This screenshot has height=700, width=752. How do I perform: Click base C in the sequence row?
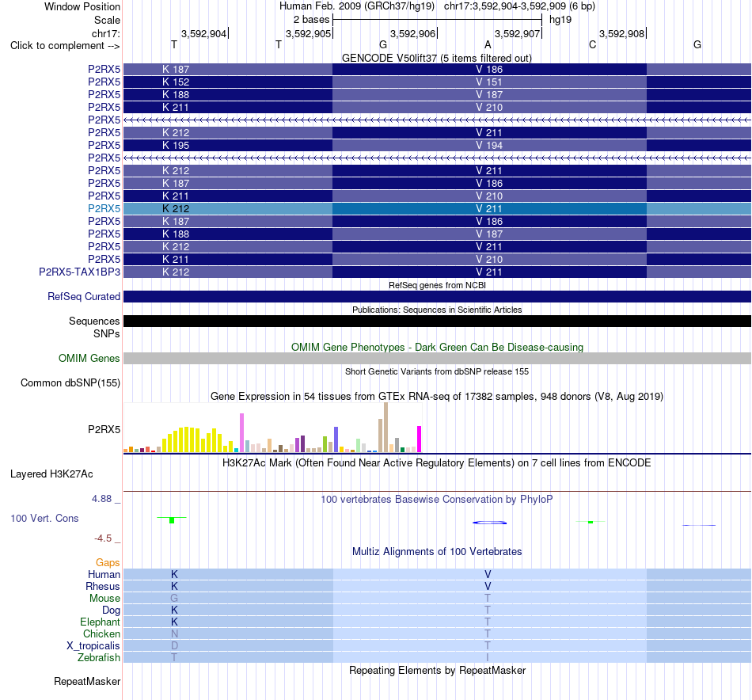click(592, 44)
